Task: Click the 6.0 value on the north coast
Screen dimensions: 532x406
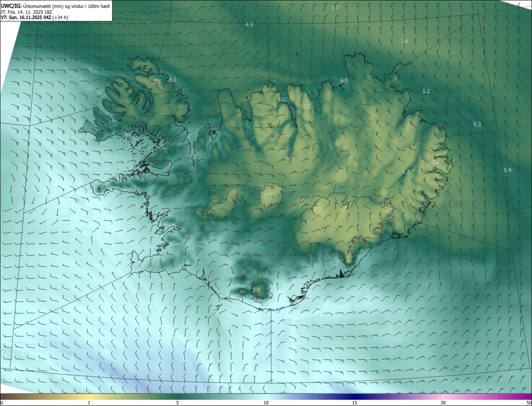Action: 344,81
